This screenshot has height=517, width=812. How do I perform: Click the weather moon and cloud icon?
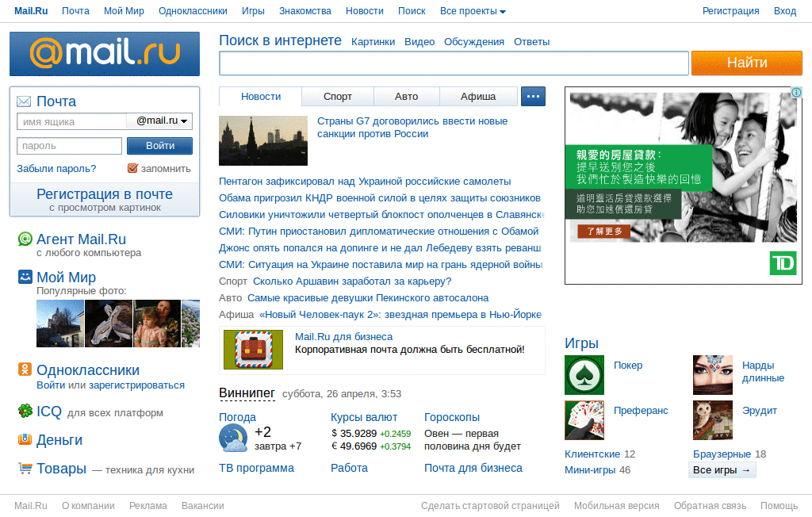coord(233,438)
